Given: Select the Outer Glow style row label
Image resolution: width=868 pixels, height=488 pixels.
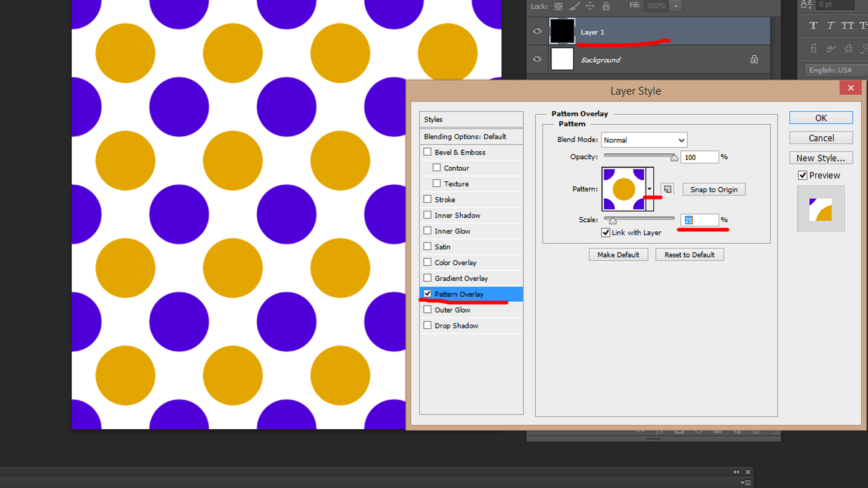Looking at the screenshot, I should (453, 310).
